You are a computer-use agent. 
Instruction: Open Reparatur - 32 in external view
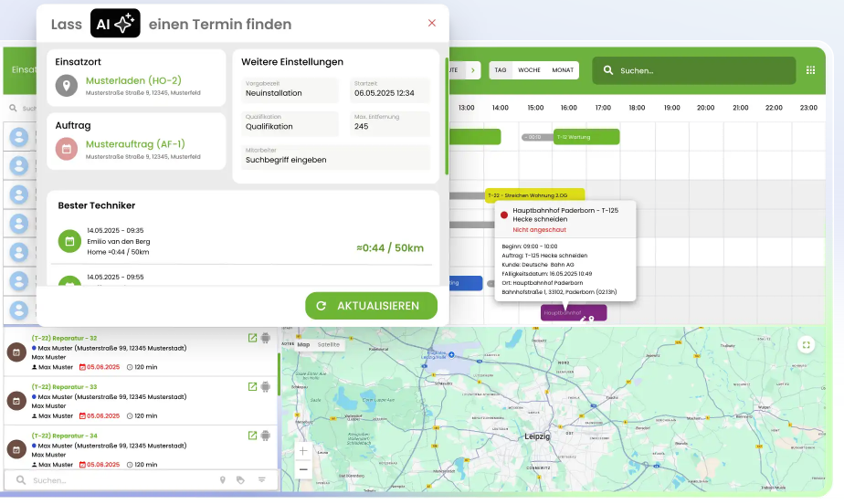coord(252,338)
